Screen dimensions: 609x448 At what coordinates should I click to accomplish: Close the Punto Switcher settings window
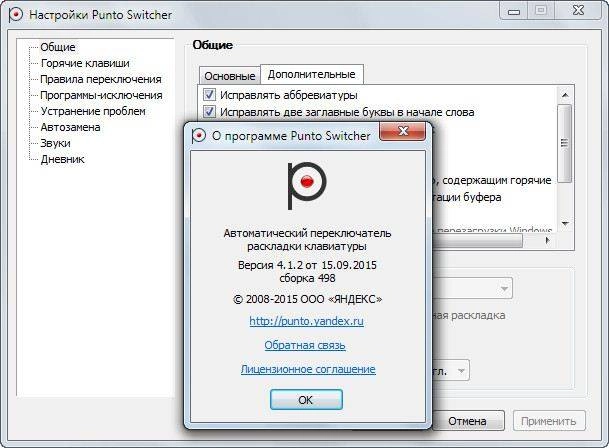(578, 11)
